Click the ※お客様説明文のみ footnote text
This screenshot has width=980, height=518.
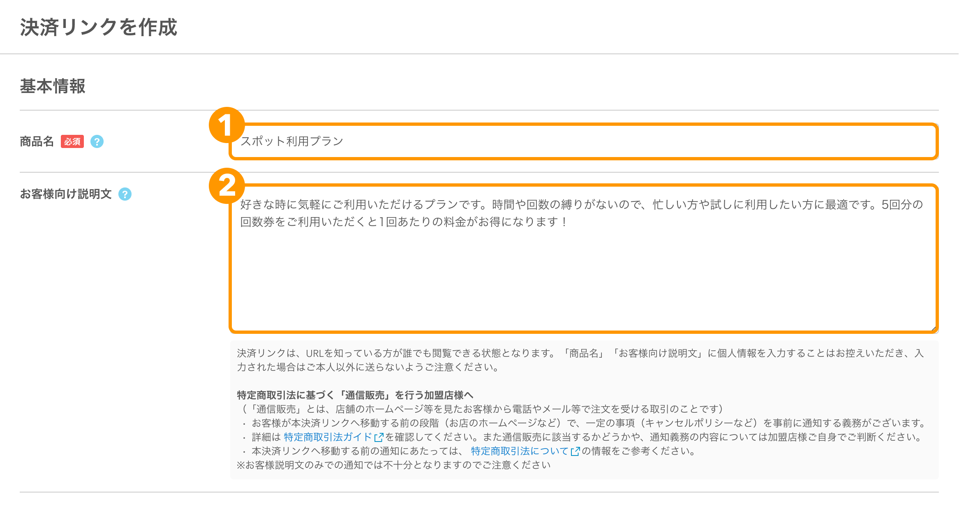point(394,465)
